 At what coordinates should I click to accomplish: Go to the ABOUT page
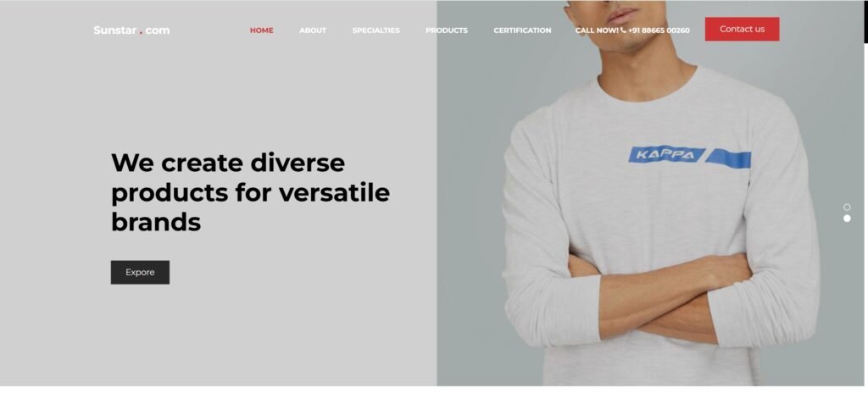point(313,30)
